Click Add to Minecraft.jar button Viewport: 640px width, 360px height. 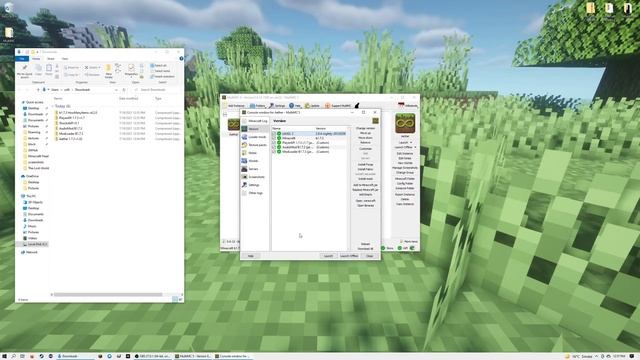tap(365, 185)
